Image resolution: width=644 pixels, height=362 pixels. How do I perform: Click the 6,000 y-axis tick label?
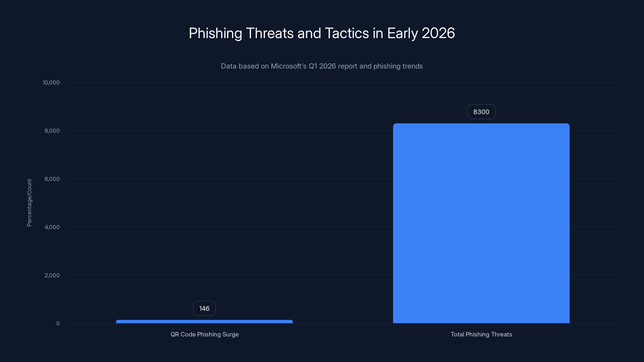pos(52,179)
